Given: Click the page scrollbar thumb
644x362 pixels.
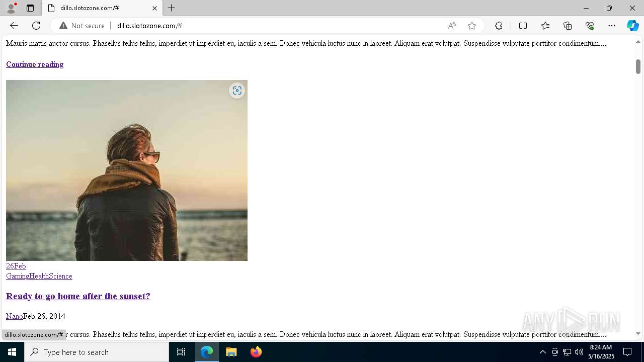Looking at the screenshot, I should 638,66.
